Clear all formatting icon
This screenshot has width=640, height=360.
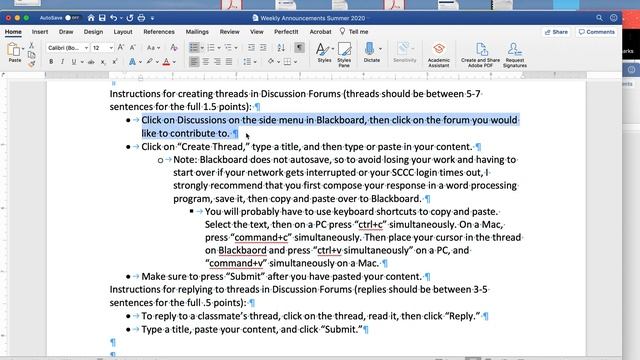pyautogui.click(x=174, y=48)
